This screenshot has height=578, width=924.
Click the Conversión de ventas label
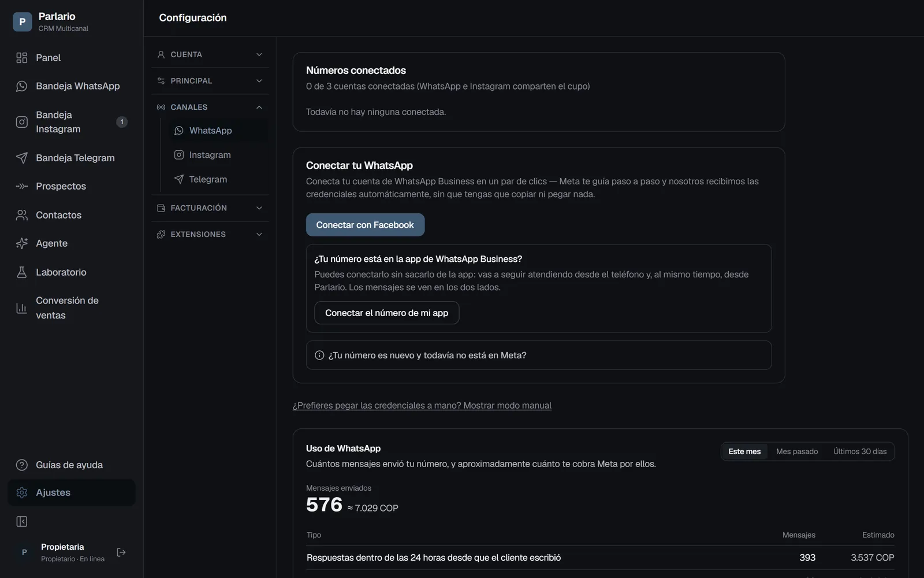coord(67,308)
